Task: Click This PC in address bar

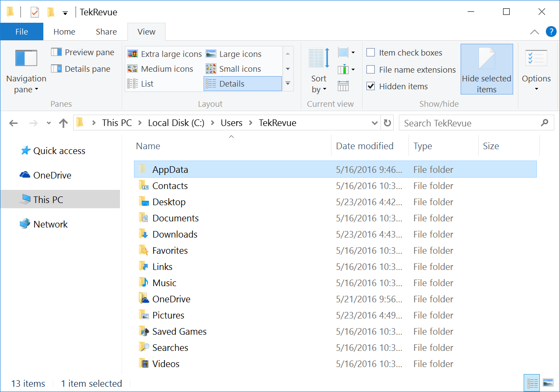Action: (x=117, y=123)
